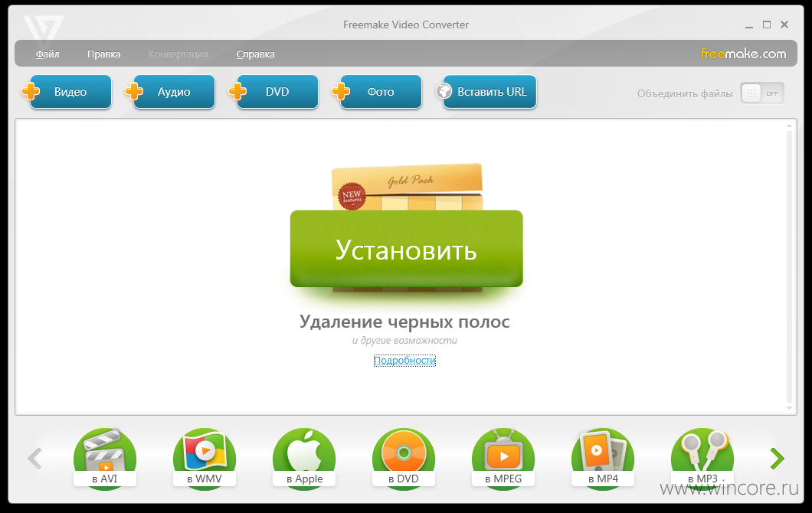
Task: Click the Вставить URL button
Action: (x=486, y=92)
